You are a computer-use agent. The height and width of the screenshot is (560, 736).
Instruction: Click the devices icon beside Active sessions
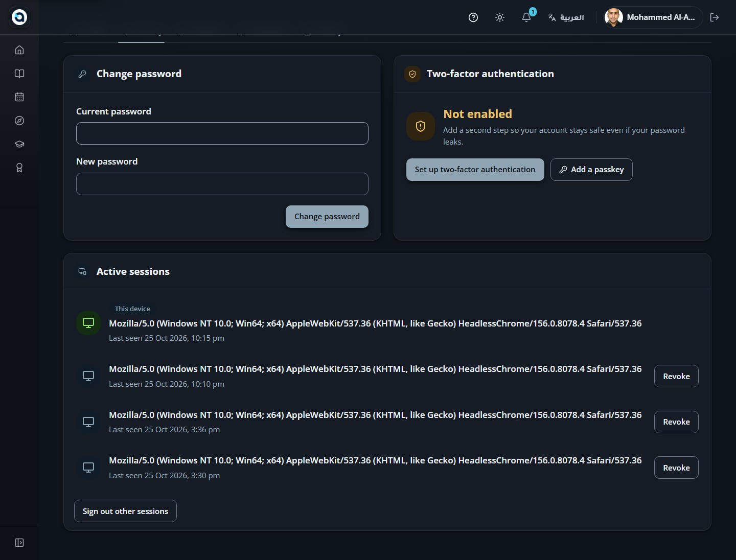coord(82,272)
